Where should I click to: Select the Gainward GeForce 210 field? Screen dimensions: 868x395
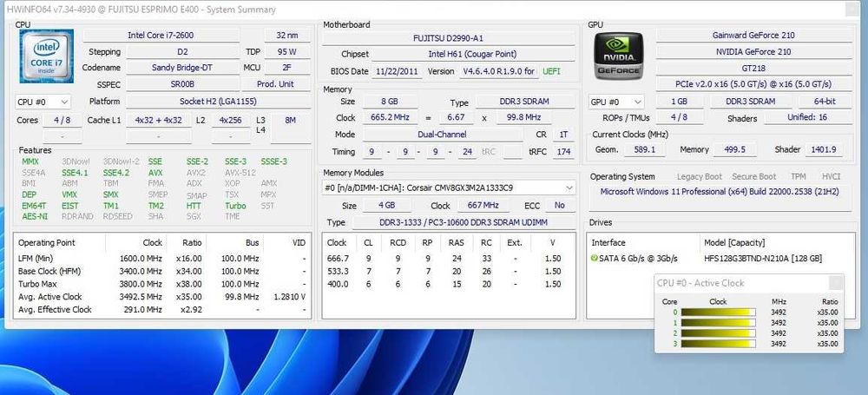(753, 35)
